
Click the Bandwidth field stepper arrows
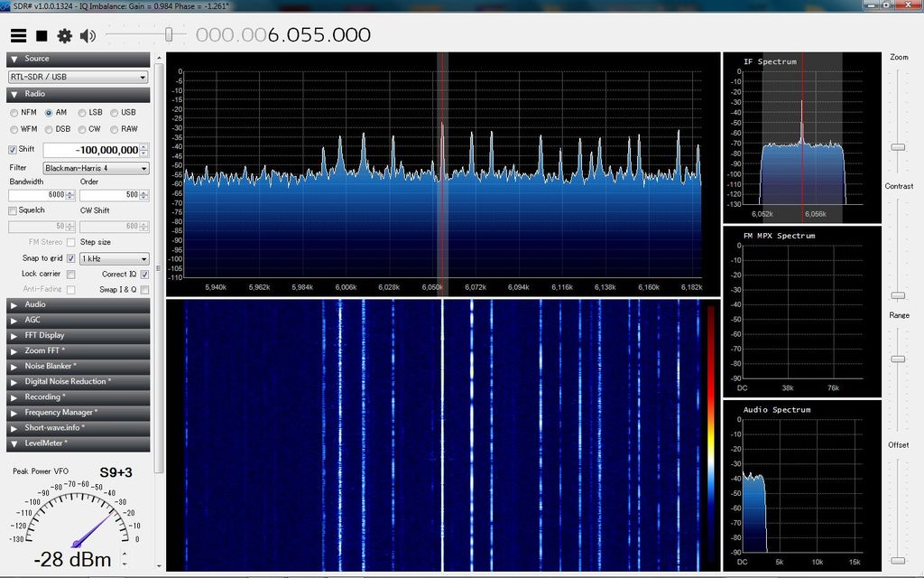pos(70,195)
